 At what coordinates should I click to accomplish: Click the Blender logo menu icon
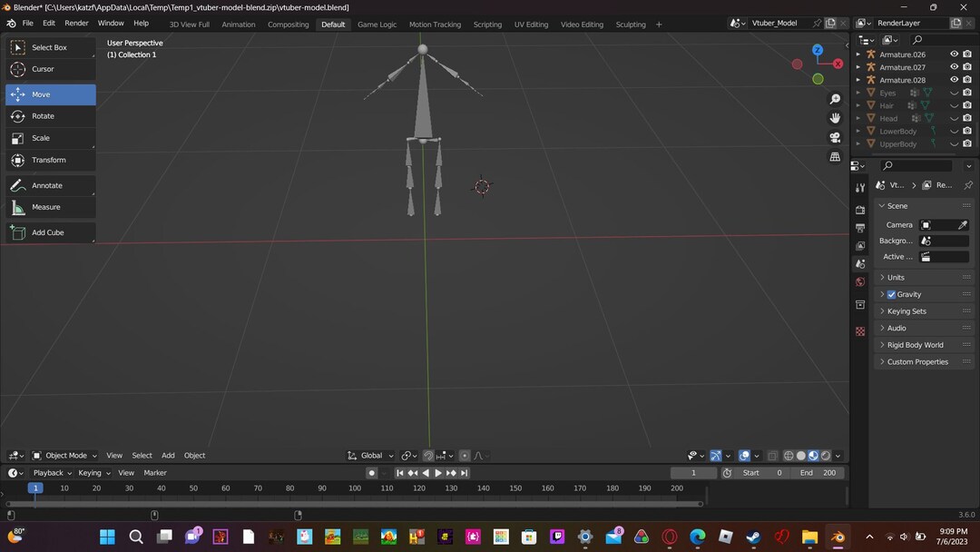tap(11, 23)
